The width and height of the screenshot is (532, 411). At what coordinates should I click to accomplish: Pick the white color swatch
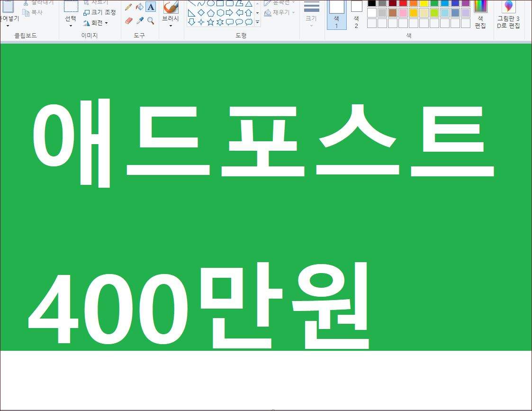[372, 13]
